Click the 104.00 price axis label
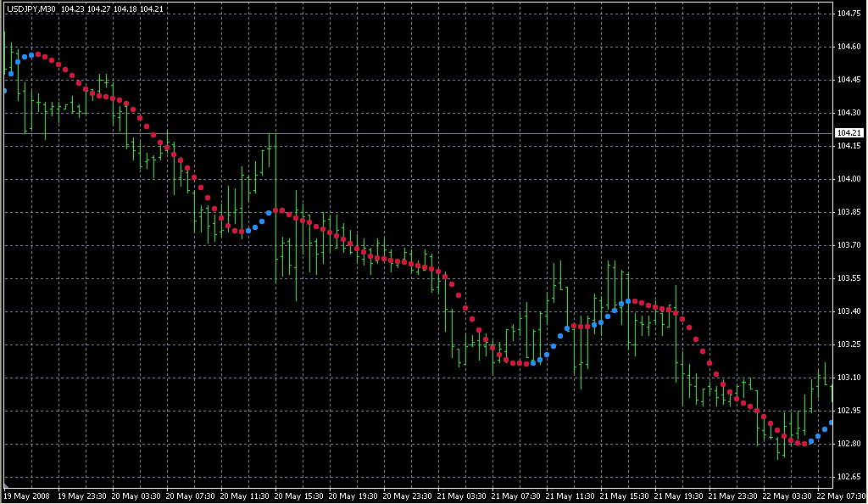Viewport: 868px width, 504px height. point(849,179)
